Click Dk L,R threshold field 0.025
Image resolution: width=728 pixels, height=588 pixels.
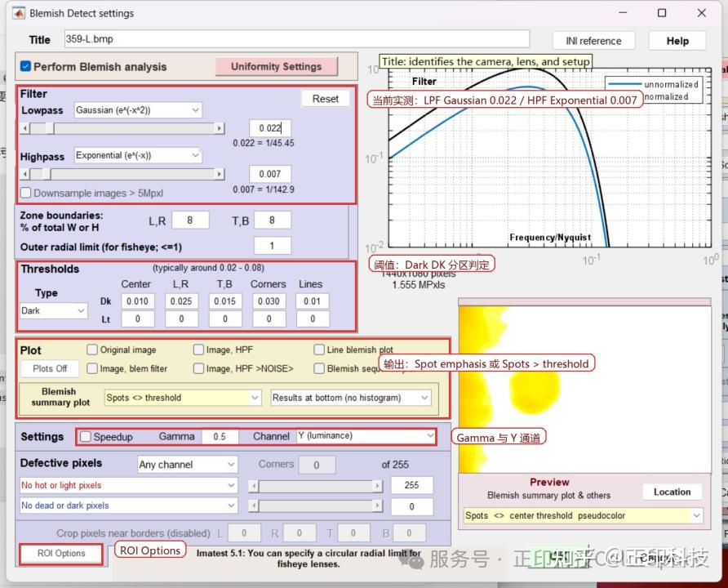click(181, 301)
